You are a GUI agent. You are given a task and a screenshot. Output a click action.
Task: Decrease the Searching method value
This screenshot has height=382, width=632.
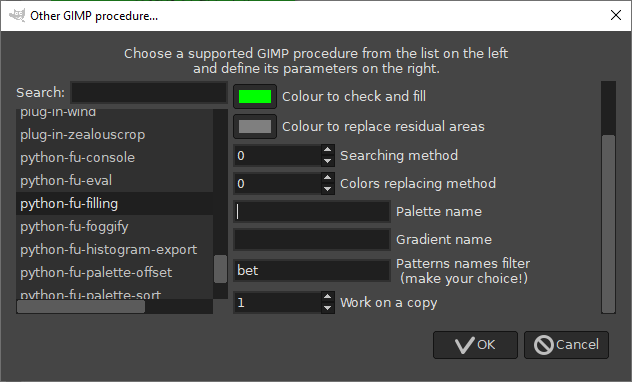click(x=328, y=161)
